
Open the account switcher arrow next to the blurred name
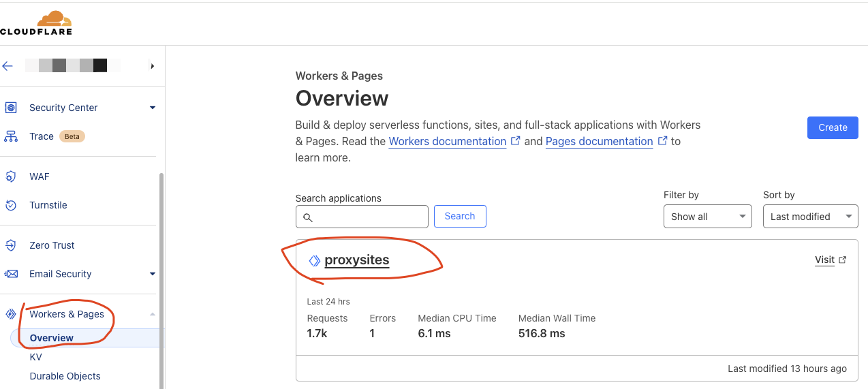tap(153, 66)
